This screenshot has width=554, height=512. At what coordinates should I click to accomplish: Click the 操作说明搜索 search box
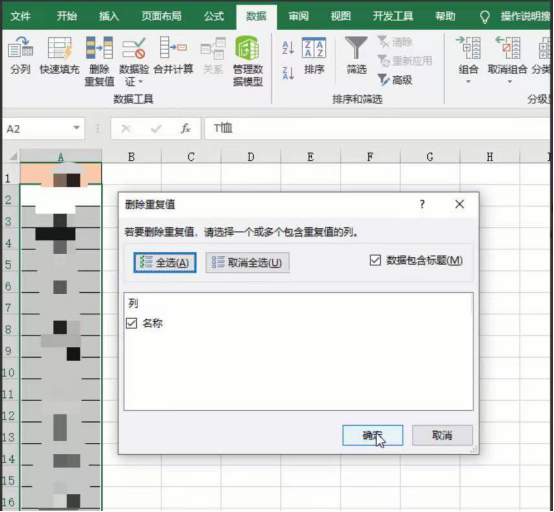(x=525, y=16)
